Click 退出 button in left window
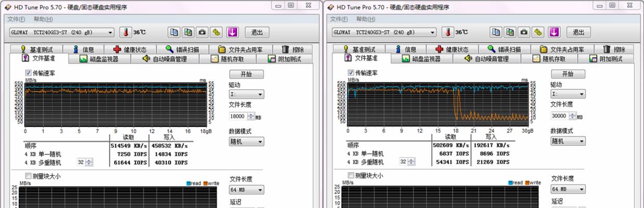This screenshot has width=644, height=208. pos(257,32)
